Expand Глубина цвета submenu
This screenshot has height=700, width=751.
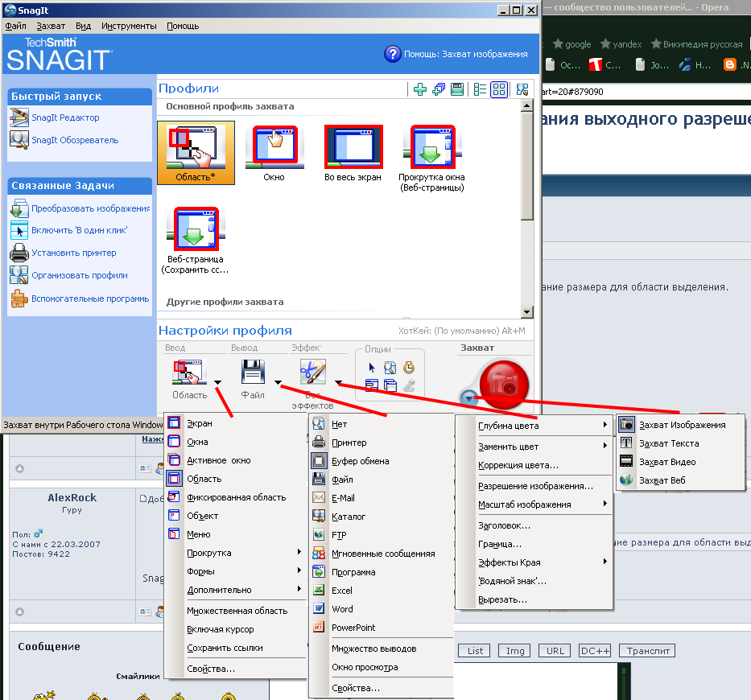point(534,425)
